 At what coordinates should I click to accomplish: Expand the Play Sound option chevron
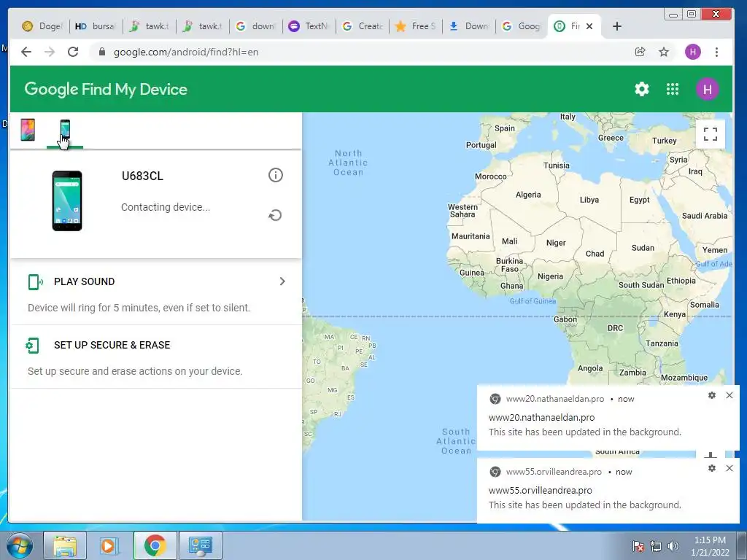point(282,281)
